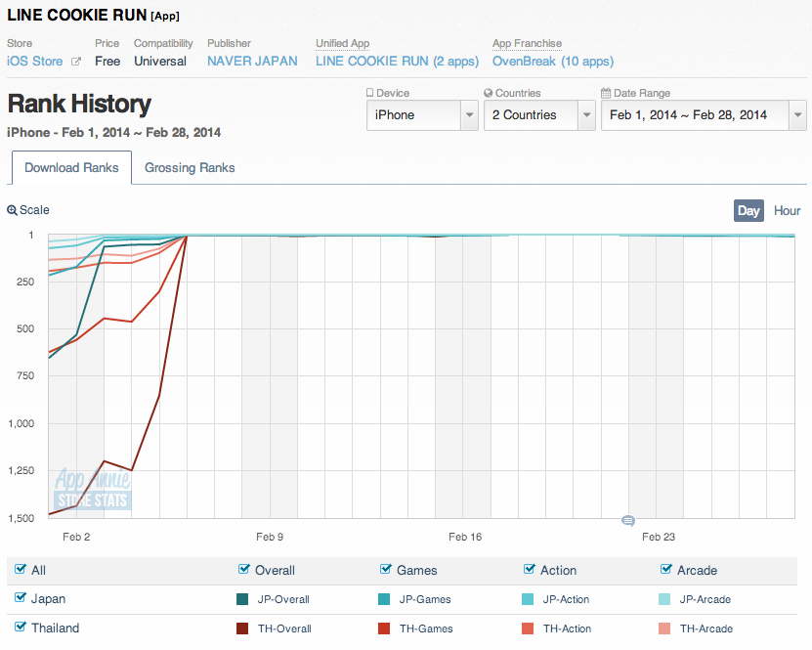Click the comment bubble marker on the chart
Screen dimensions: 812x650
point(628,520)
